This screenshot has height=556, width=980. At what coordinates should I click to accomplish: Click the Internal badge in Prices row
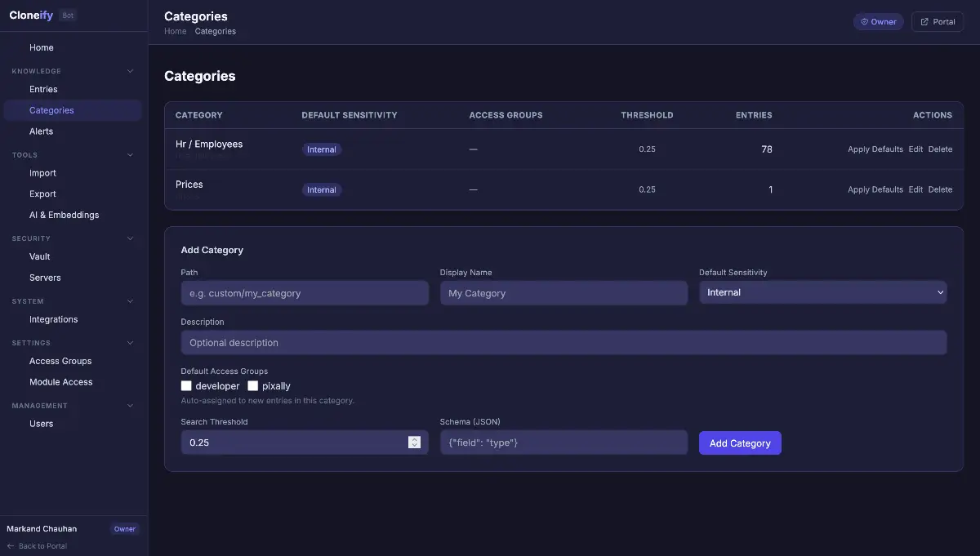tap(321, 189)
